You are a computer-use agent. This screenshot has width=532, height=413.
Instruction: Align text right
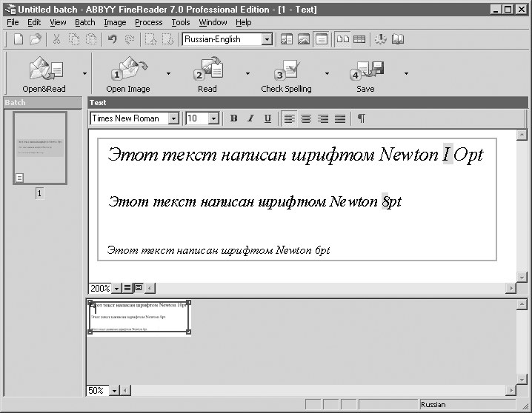click(323, 118)
